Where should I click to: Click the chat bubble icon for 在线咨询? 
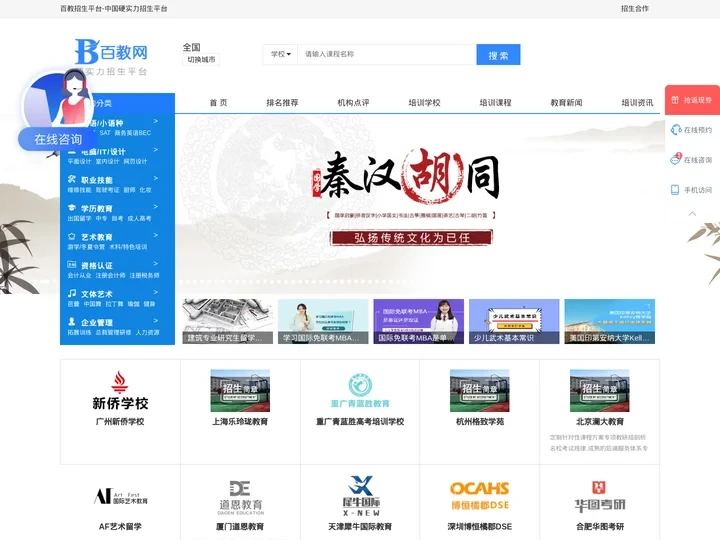click(x=675, y=159)
